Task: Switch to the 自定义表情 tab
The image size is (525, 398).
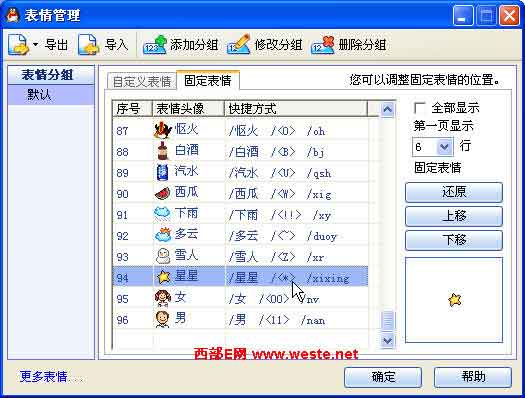Action: 142,81
